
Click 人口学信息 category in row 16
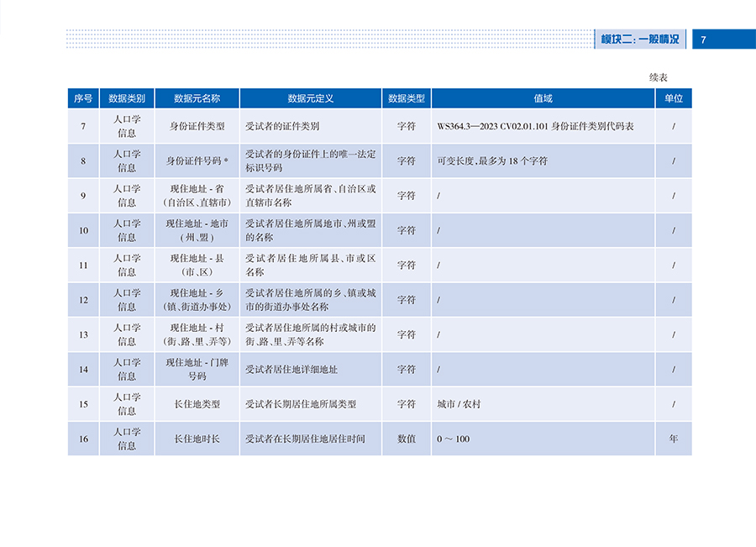[x=127, y=439]
